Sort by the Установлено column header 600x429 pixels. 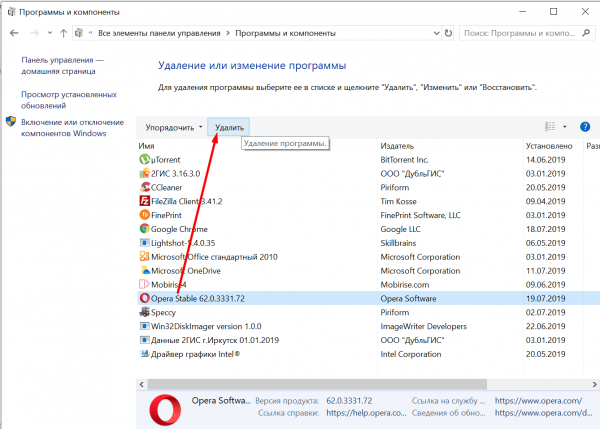click(x=549, y=146)
